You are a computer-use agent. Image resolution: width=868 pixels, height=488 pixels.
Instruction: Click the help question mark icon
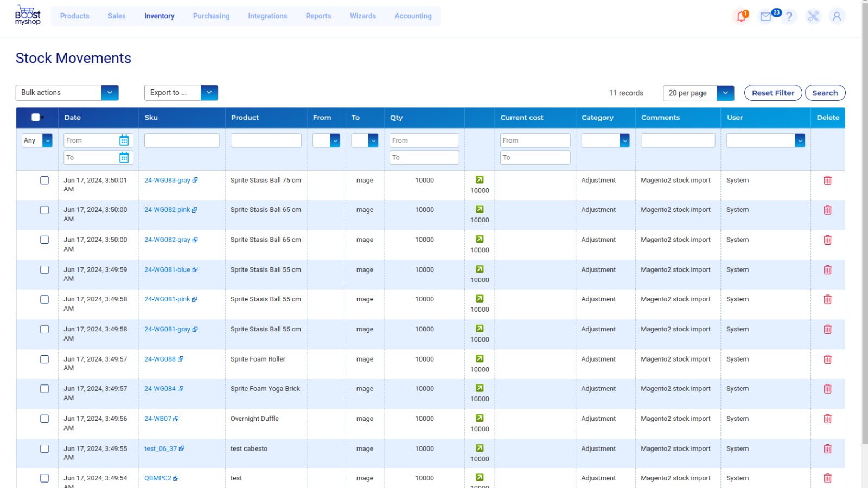tap(789, 16)
